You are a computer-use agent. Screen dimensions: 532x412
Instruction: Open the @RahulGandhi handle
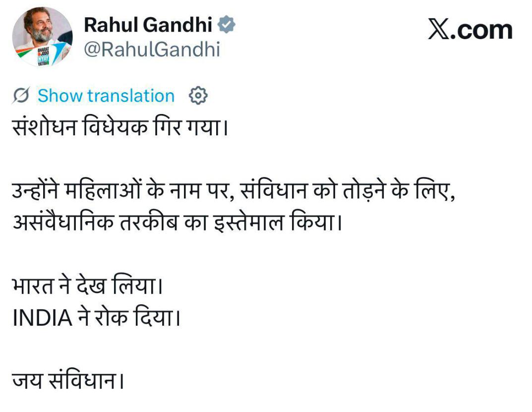pos(152,50)
